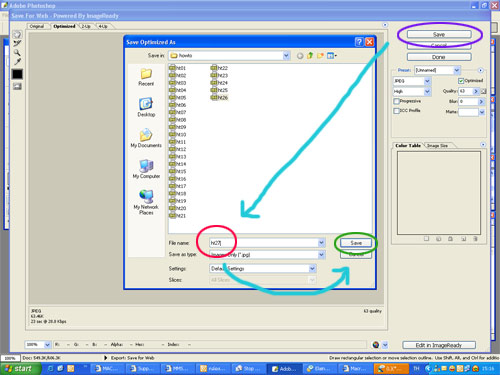Viewport: 500px width, 375px height.
Task: Open the Desktop shortcut in places bar
Action: [146, 107]
